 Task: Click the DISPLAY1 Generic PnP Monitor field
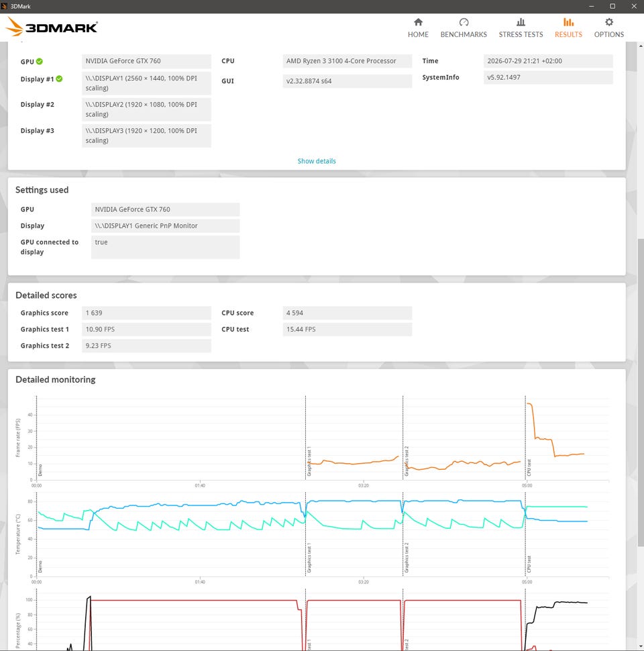[x=165, y=226]
